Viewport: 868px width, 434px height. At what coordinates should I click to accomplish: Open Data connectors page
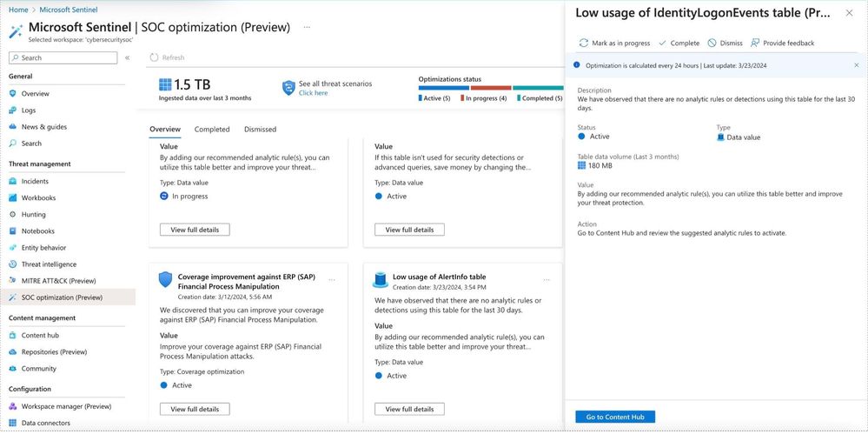45,423
